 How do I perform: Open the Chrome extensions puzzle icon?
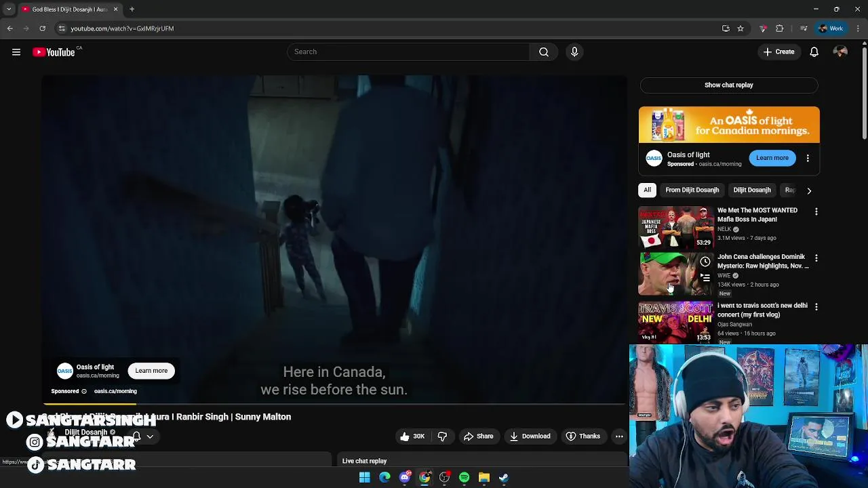point(780,28)
